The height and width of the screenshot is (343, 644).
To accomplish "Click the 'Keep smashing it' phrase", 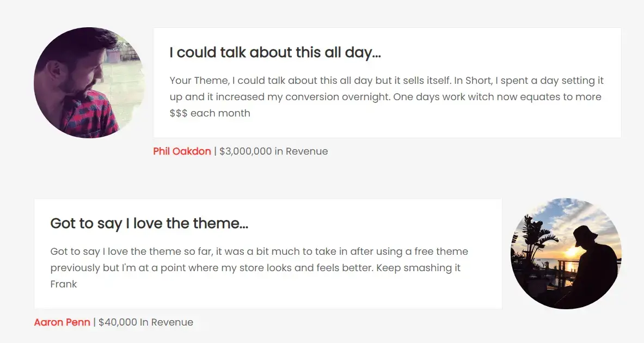I will click(419, 268).
